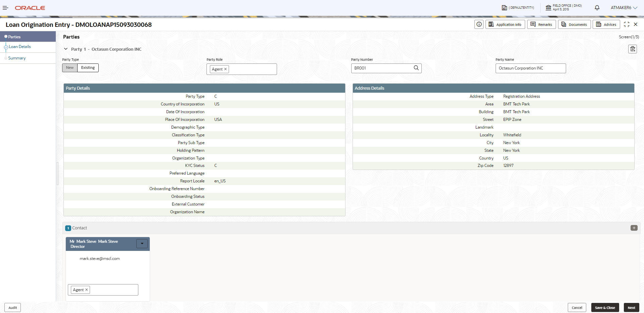Toggle full-screen collapse icon
The height and width of the screenshot is (313, 644).
[627, 24]
